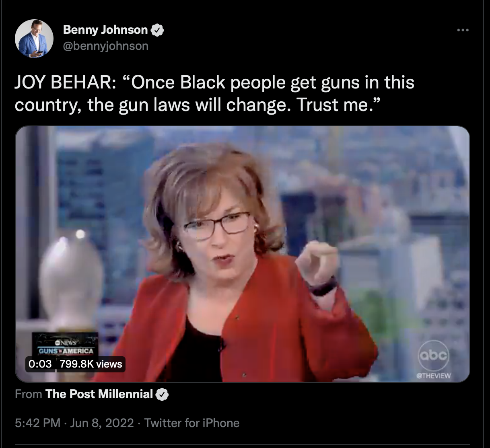Screen dimensions: 490x448
Task: Click the verified badge beside Benny Johnson
Action: coord(157,30)
